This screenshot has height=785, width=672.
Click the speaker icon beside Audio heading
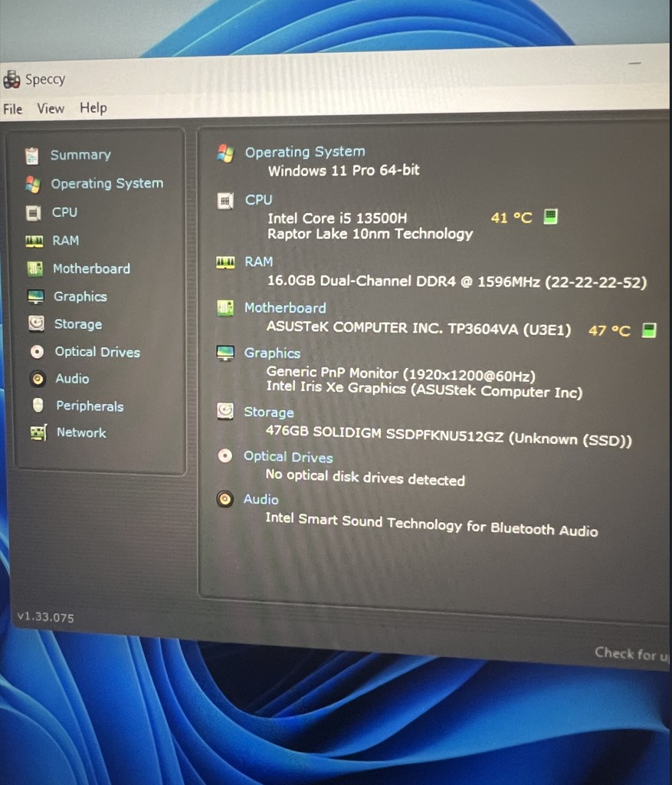pyautogui.click(x=225, y=499)
